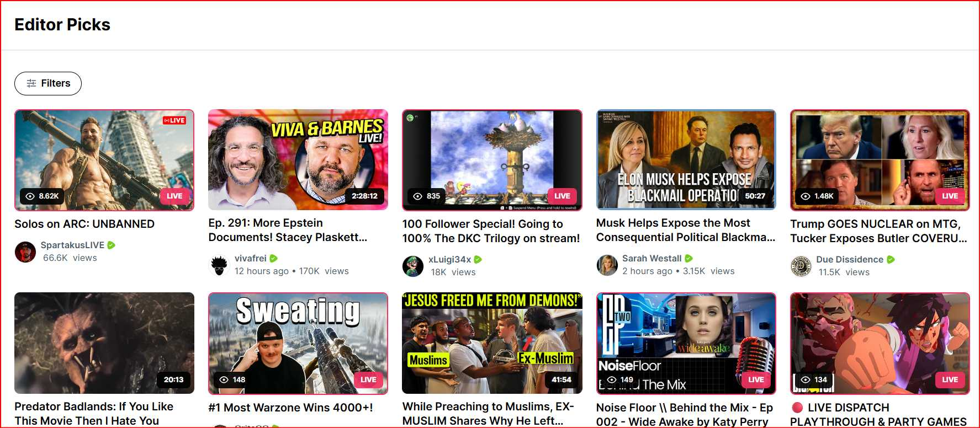Image resolution: width=980 pixels, height=428 pixels.
Task: Click SpartakusLIVE channel avatar
Action: click(x=25, y=252)
